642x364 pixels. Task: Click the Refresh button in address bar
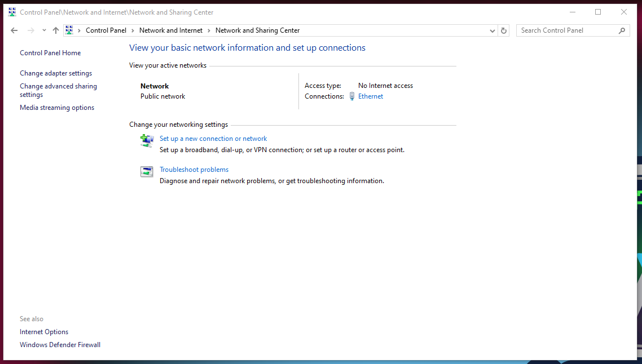504,30
